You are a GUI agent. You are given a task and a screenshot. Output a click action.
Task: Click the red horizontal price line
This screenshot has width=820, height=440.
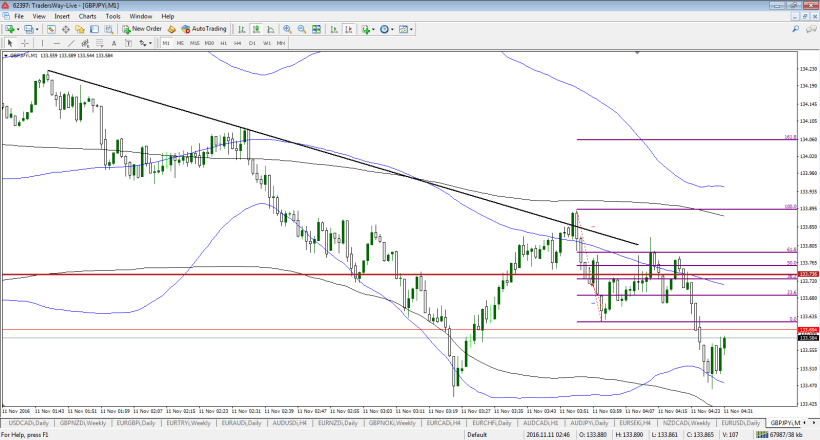coord(300,274)
